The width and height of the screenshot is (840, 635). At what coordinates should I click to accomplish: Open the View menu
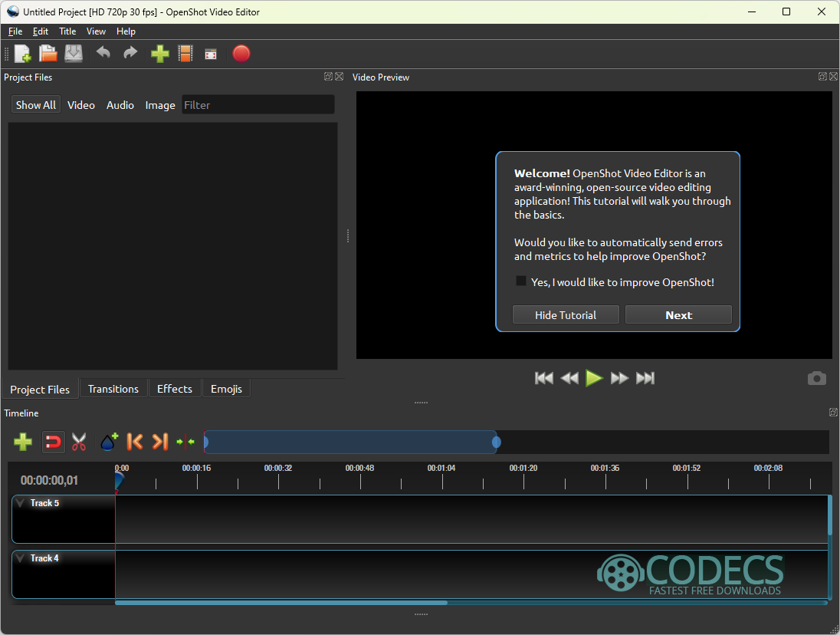coord(96,31)
